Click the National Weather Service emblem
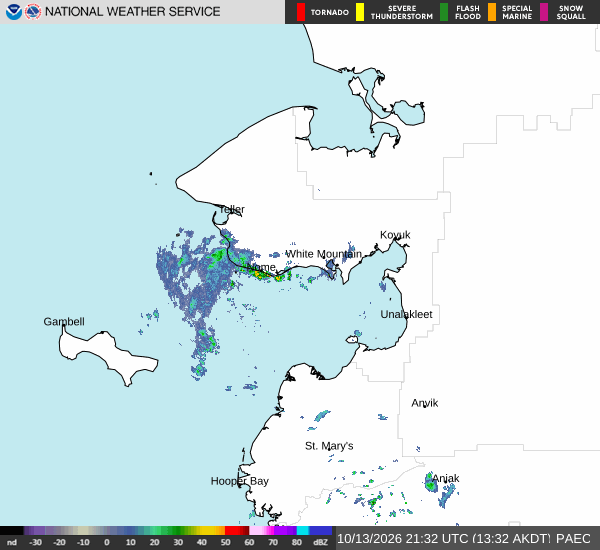Screen dimensions: 600x550 point(33,12)
